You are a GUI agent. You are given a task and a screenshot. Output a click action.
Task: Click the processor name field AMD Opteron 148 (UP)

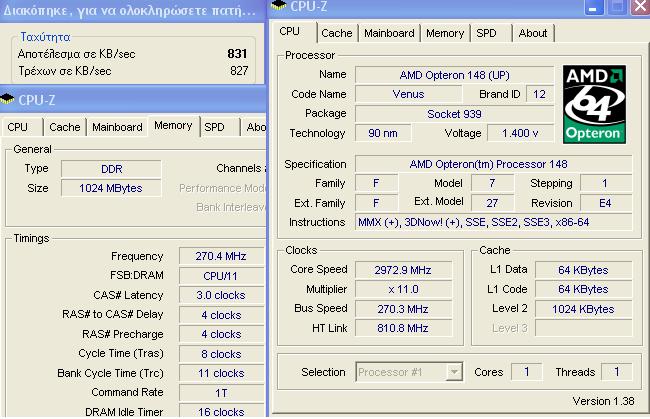[454, 75]
